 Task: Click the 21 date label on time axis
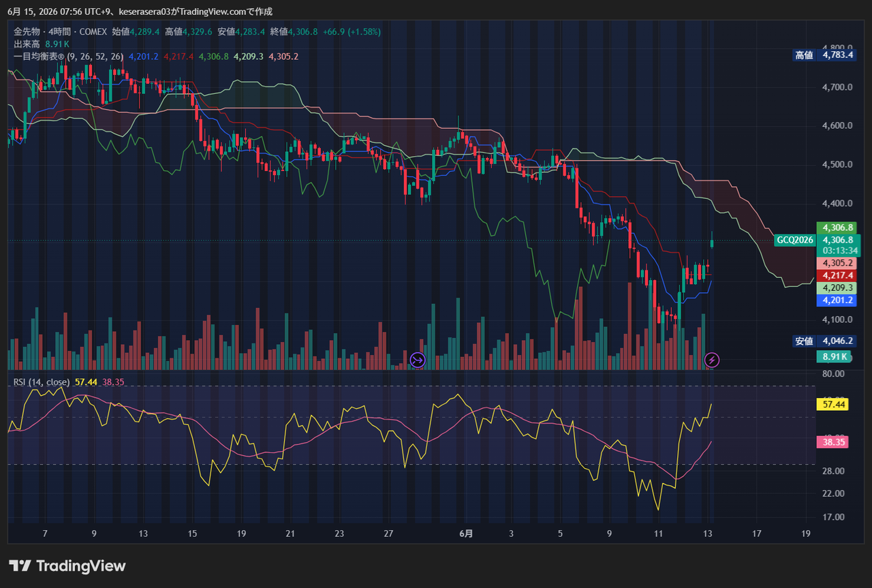[x=290, y=533]
